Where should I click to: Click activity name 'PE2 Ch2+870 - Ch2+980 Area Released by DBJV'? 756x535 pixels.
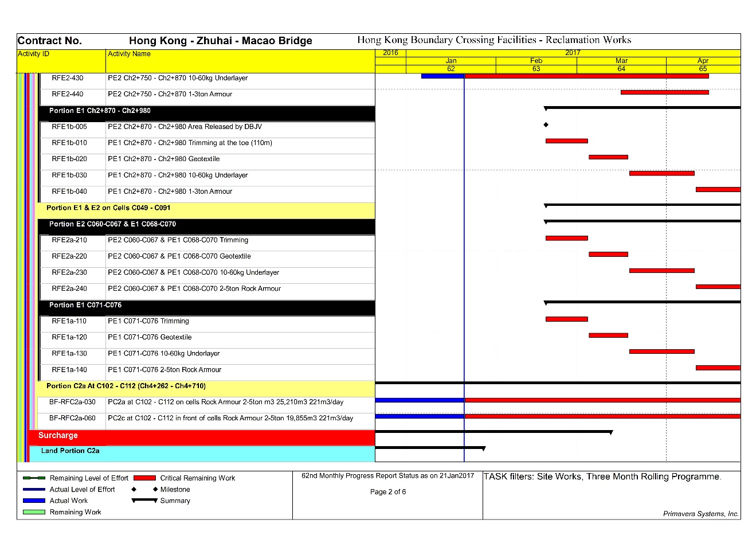pos(185,127)
